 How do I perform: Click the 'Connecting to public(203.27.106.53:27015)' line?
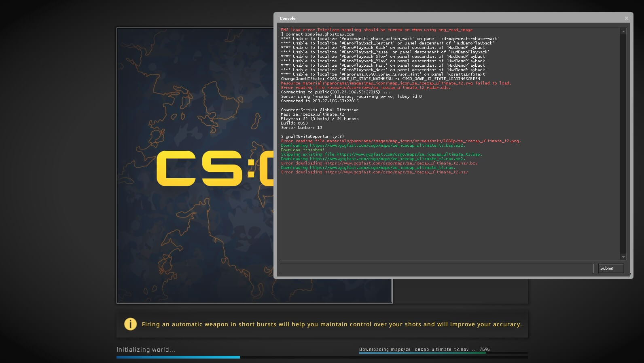(x=335, y=92)
